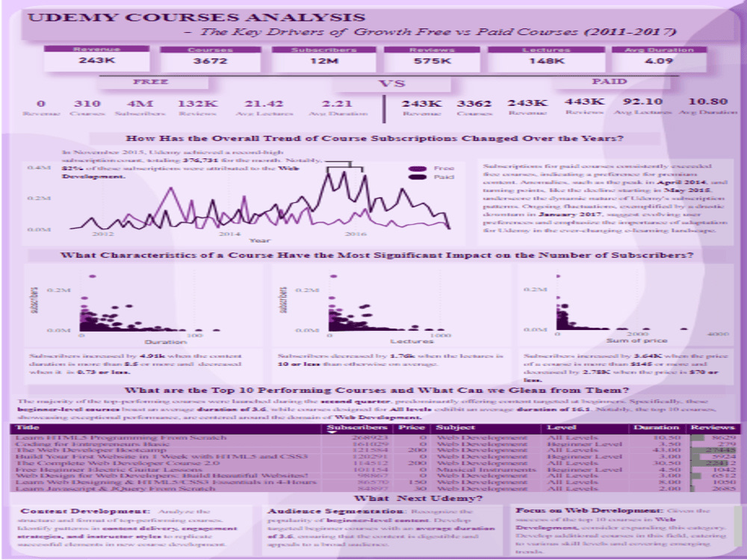Screen dimensions: 747x560
Task: Select row Coding for Entrepreneurs Basic
Action: point(374,444)
